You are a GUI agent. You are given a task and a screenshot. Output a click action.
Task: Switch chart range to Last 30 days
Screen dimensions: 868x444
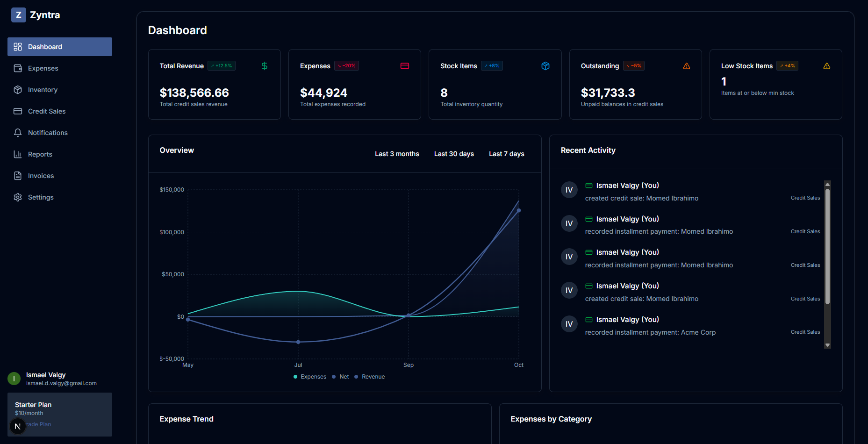click(454, 154)
